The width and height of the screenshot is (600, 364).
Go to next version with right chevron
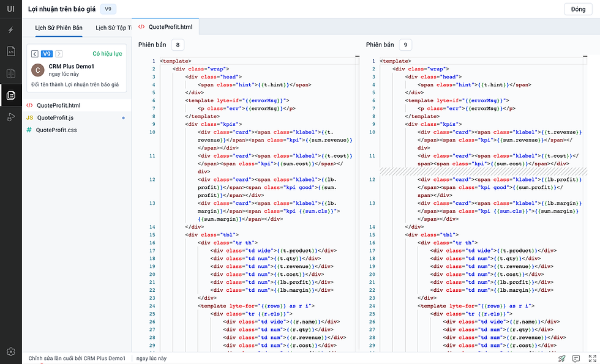tap(59, 54)
